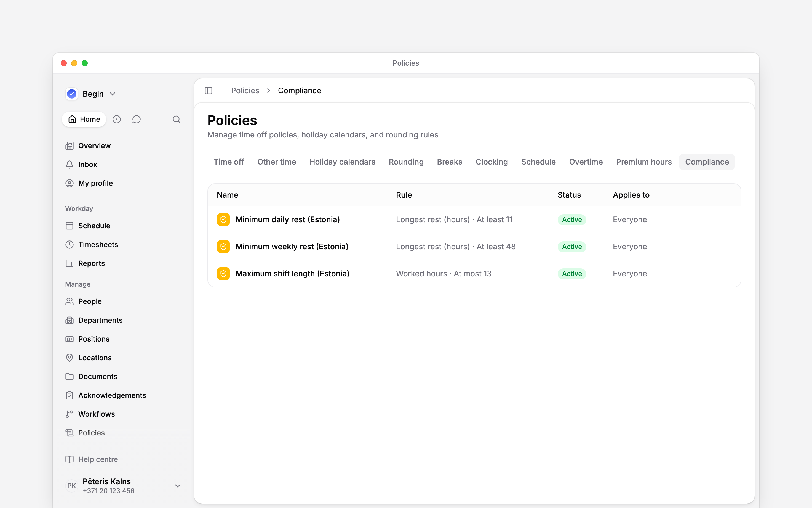This screenshot has width=812, height=508.
Task: Go to Policies in the breadcrumb
Action: 245,91
